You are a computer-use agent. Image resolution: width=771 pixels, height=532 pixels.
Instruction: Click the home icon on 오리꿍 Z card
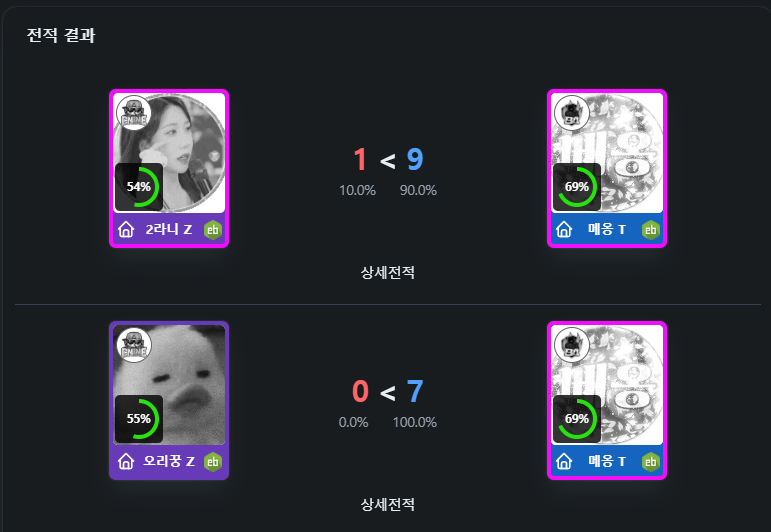coord(126,461)
